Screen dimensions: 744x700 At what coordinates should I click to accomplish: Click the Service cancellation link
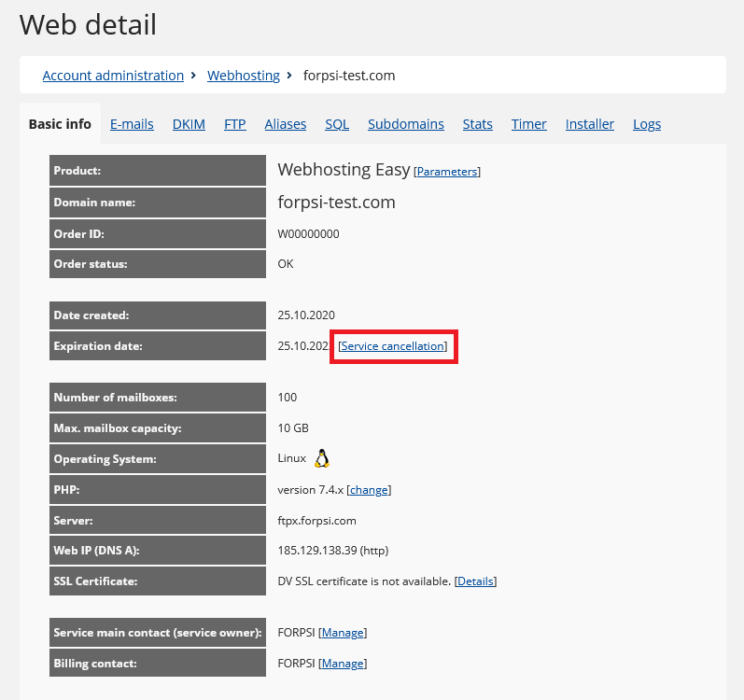(x=392, y=346)
